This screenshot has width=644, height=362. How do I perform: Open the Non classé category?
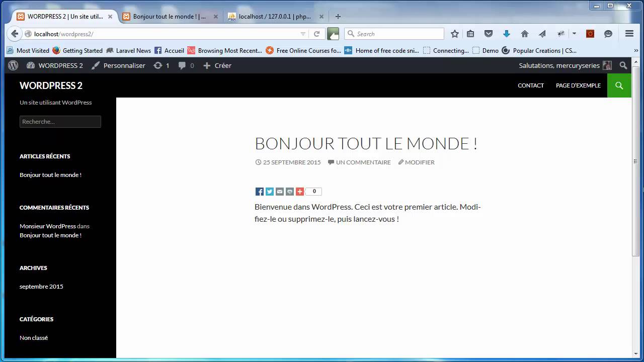coord(34,338)
